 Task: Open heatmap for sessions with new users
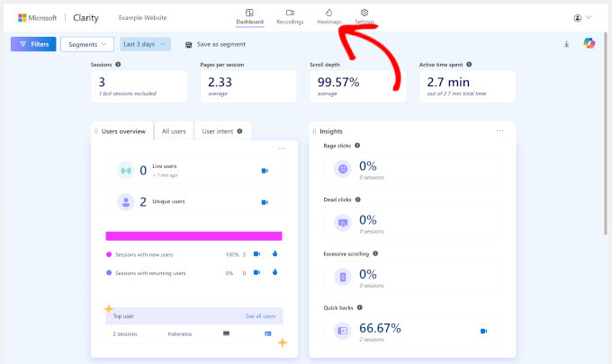tap(274, 254)
